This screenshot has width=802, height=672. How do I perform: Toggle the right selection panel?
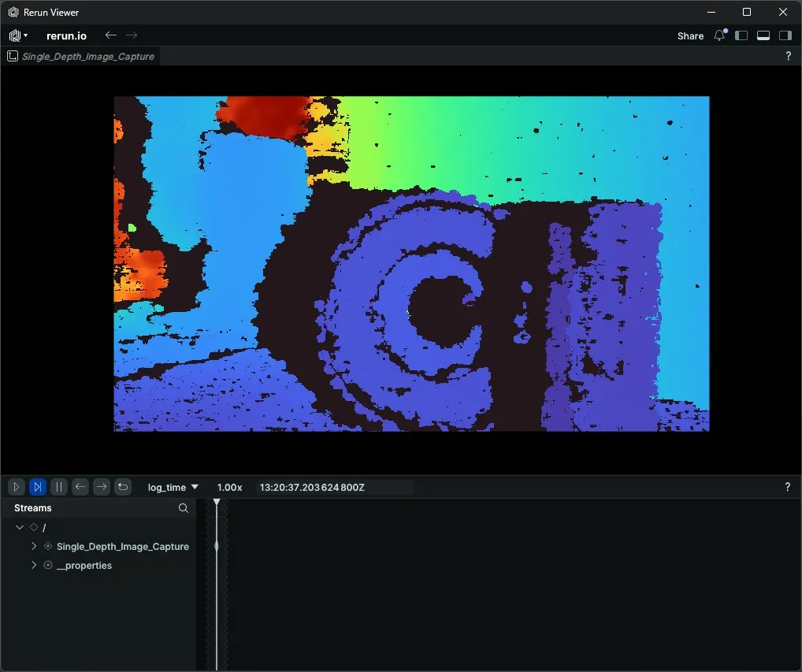[x=785, y=35]
